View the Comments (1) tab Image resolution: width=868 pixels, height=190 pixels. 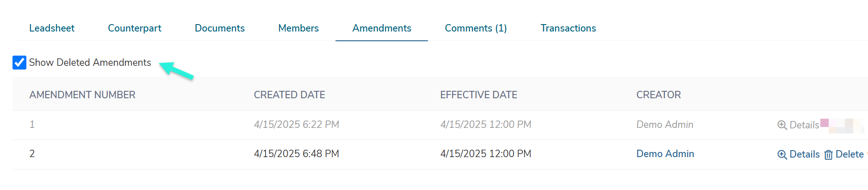pos(476,28)
